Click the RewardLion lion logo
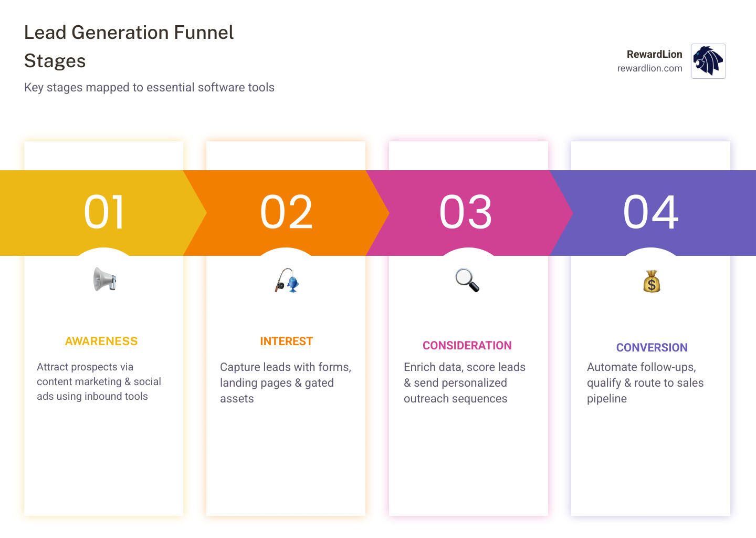Image resolution: width=756 pixels, height=538 pixels. pos(708,61)
